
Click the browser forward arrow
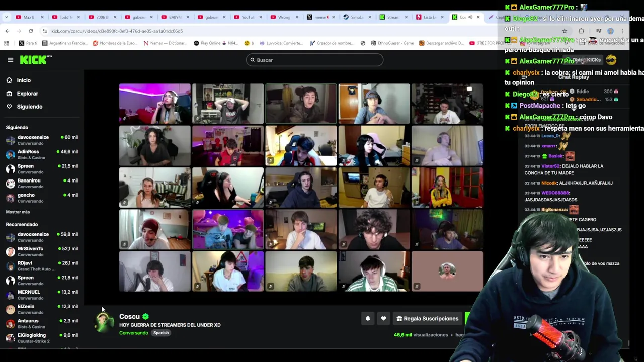click(x=19, y=31)
